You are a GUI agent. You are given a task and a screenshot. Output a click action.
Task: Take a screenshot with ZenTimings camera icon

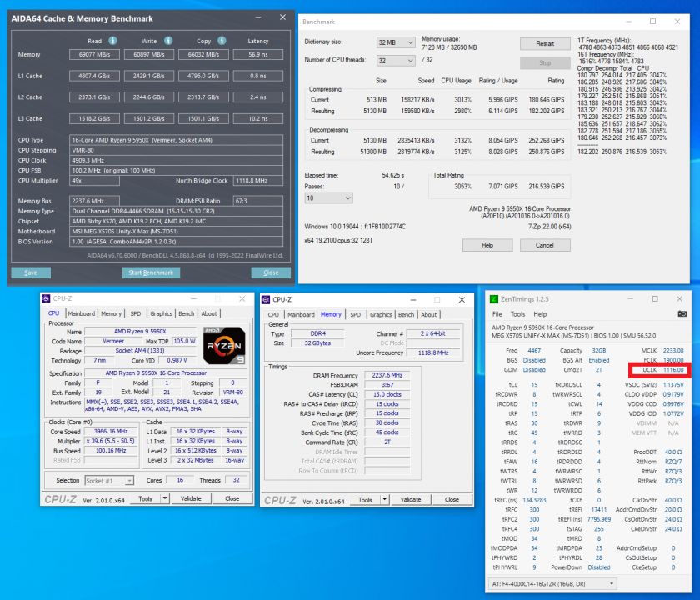coord(682,314)
